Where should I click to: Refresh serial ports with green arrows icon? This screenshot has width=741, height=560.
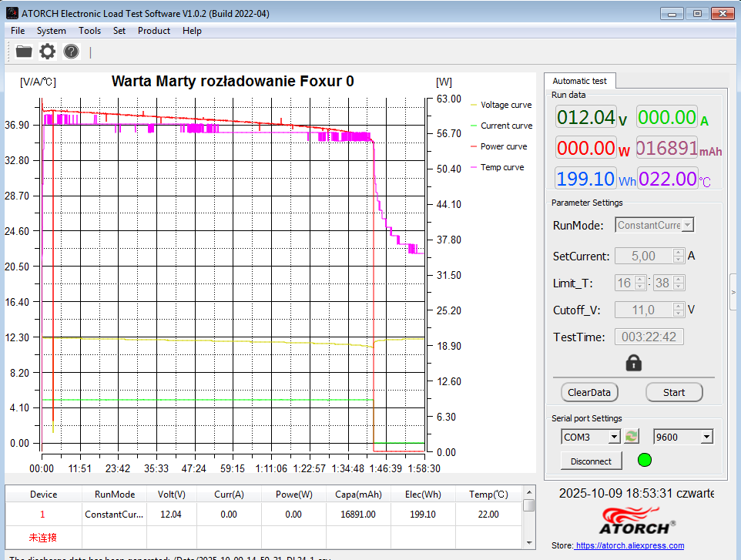tap(632, 436)
